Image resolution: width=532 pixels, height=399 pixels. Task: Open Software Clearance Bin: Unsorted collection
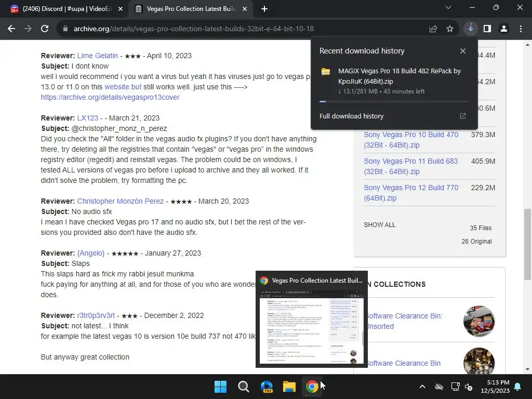(404, 321)
